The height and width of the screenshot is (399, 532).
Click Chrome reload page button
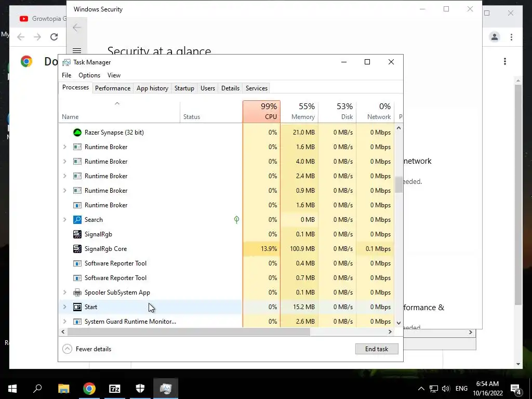[x=54, y=37]
